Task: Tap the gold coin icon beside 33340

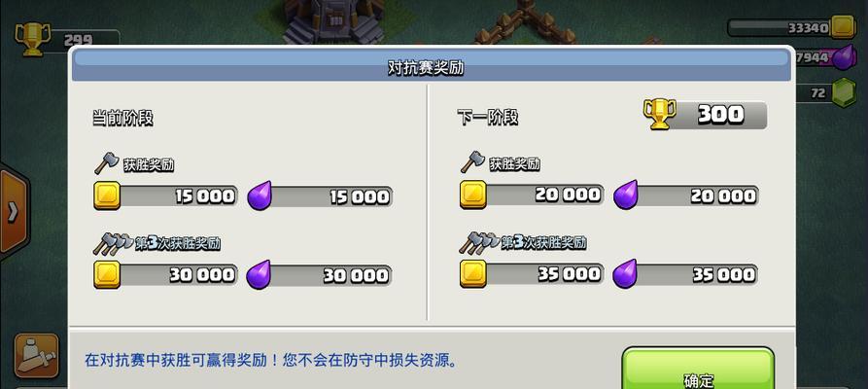Action: 843,27
